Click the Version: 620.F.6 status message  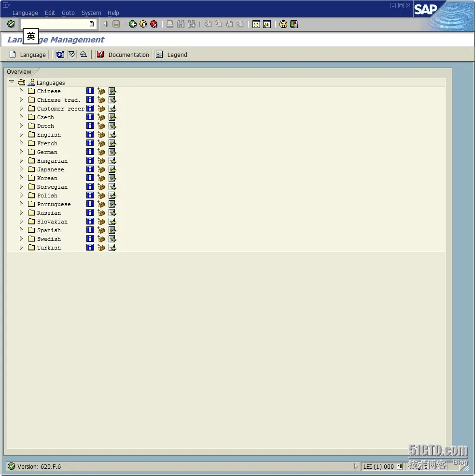[39, 466]
